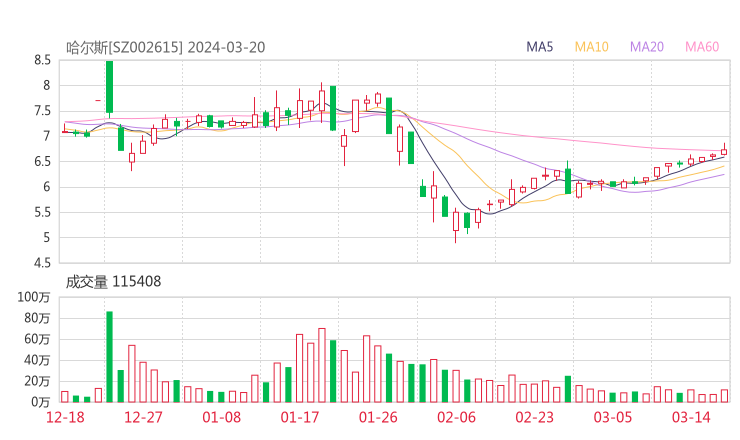Click the 4.5 price axis label
The height and width of the screenshot is (440, 740).
pyautogui.click(x=42, y=263)
